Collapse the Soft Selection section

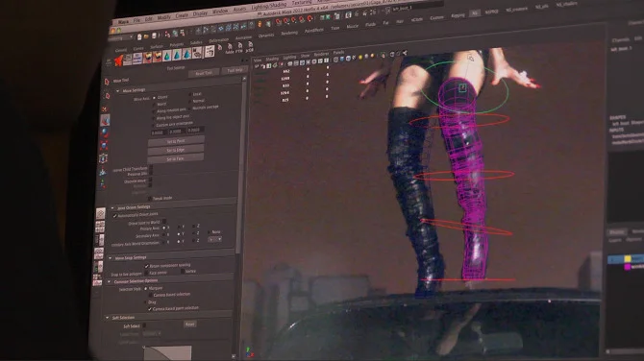pos(108,318)
